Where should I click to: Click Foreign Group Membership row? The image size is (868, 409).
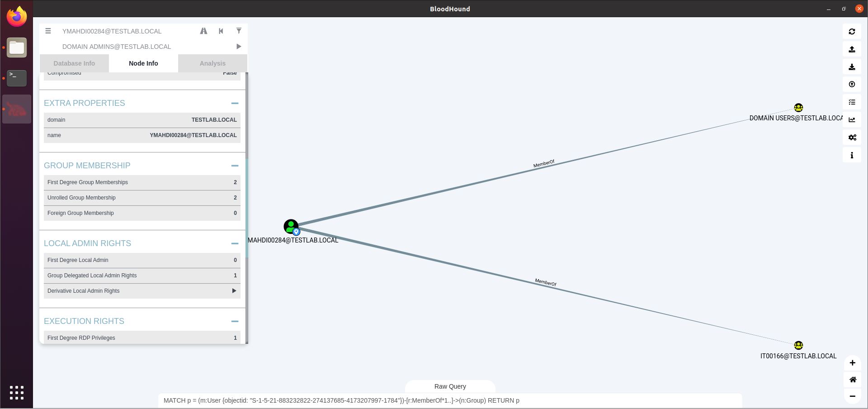click(142, 213)
